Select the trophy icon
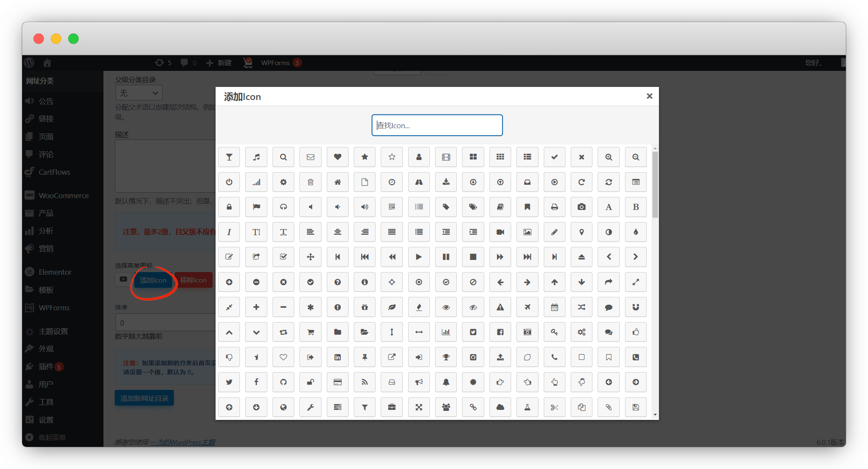 446,357
